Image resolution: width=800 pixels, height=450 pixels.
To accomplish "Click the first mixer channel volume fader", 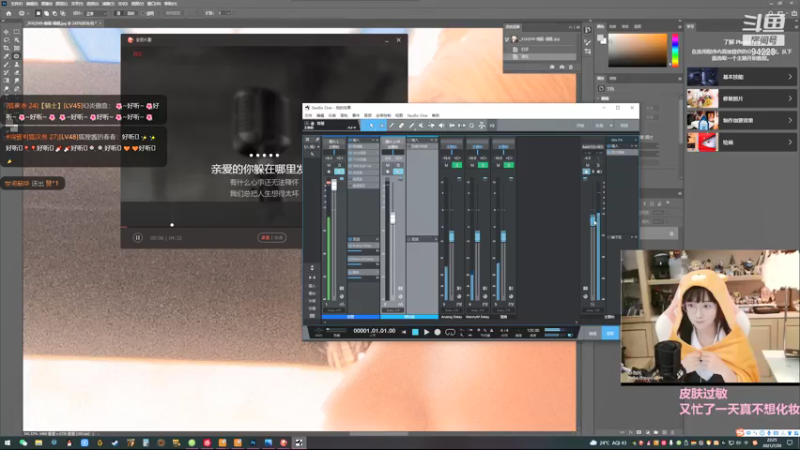I will pyautogui.click(x=334, y=184).
